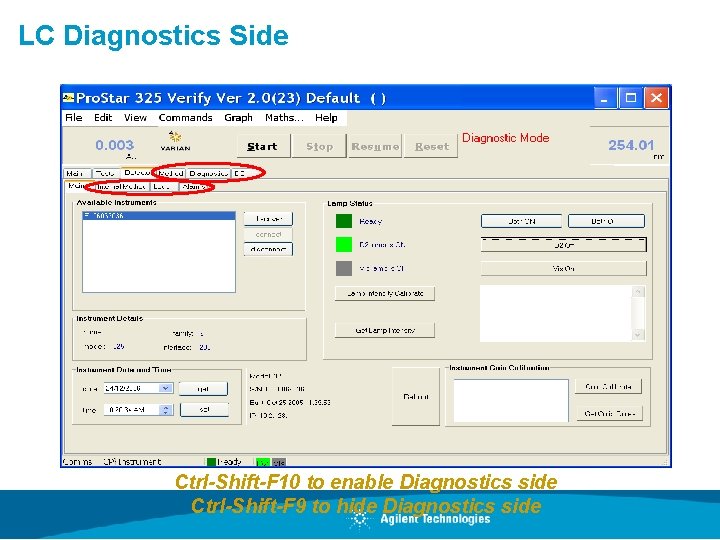The width and height of the screenshot is (720, 540).
Task: Click inside the Instrument Gain Calibration text box
Action: click(511, 400)
